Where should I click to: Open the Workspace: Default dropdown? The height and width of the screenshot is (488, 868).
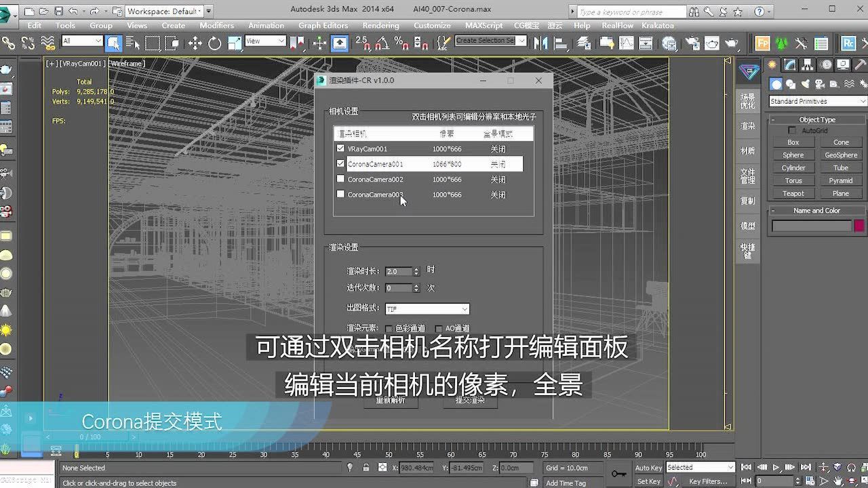coord(163,11)
